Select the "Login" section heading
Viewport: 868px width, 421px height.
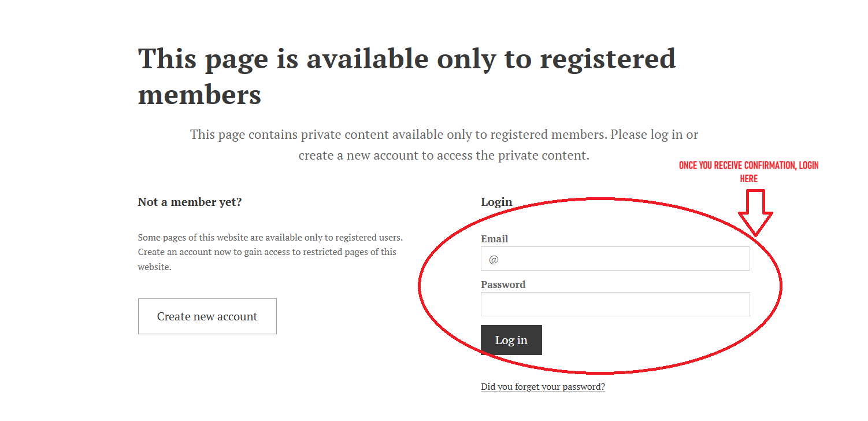pyautogui.click(x=496, y=202)
